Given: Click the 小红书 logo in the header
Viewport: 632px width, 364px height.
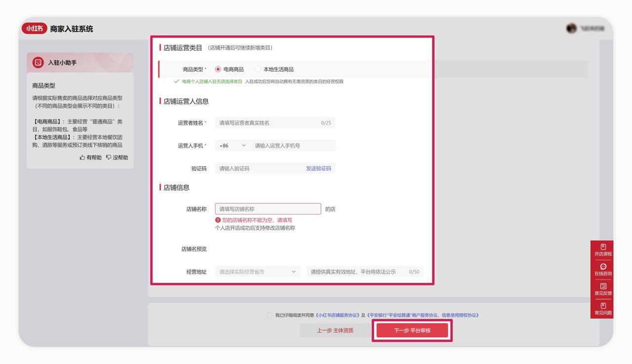Looking at the screenshot, I should 34,29.
